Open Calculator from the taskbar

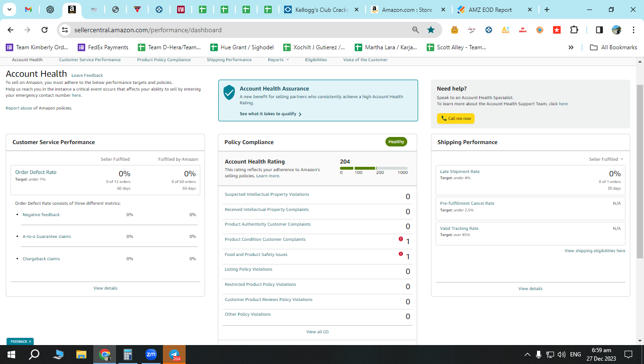[128, 355]
